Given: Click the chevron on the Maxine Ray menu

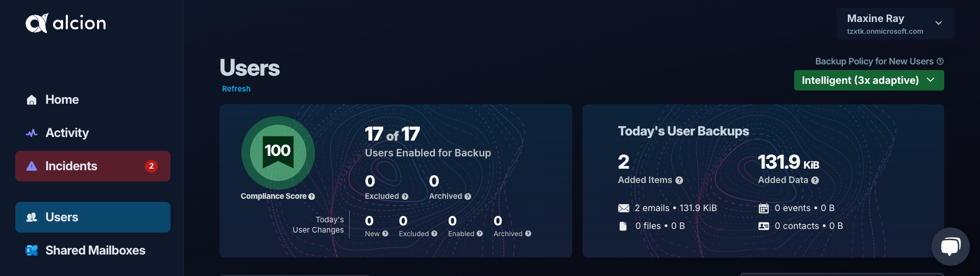Looking at the screenshot, I should click(939, 23).
